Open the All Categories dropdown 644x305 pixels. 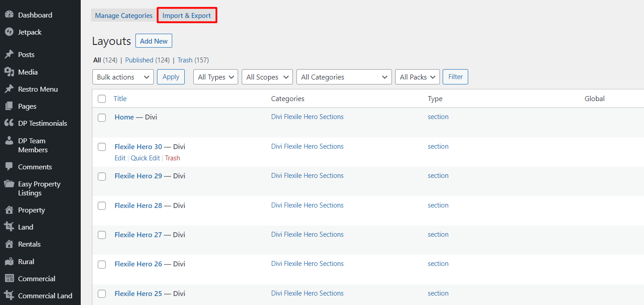pyautogui.click(x=344, y=76)
